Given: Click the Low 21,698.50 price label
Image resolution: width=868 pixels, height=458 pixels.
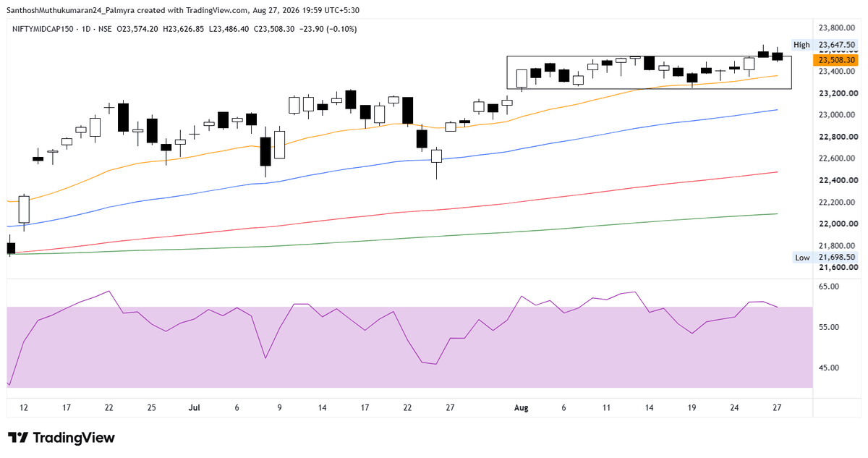Looking at the screenshot, I should pos(825,258).
